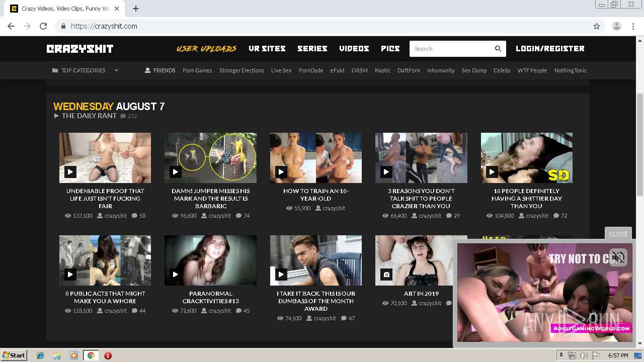Click the folder icon beside TOP CATEGORIES
644x362 pixels.
pyautogui.click(x=55, y=70)
